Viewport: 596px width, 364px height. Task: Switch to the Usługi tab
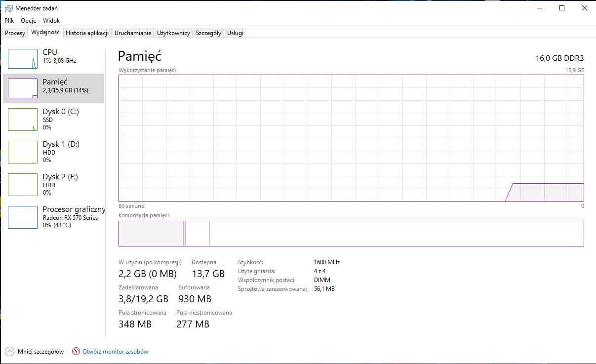click(x=235, y=33)
